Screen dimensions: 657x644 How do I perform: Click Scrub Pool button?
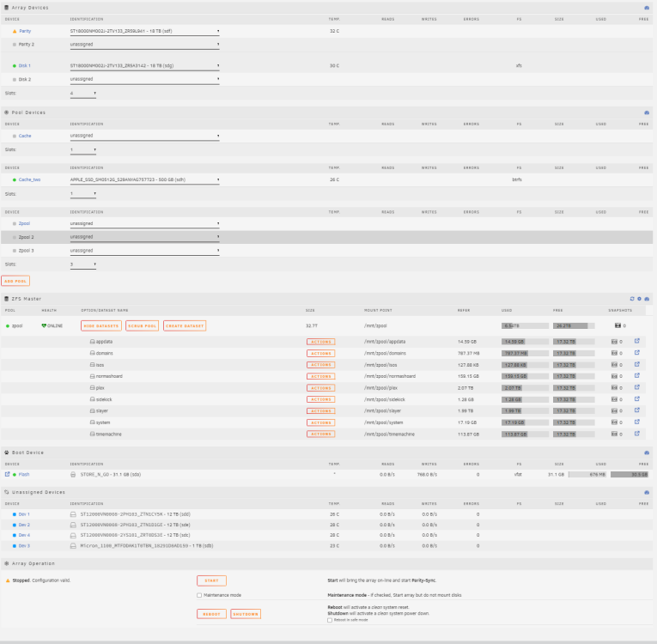click(x=142, y=326)
